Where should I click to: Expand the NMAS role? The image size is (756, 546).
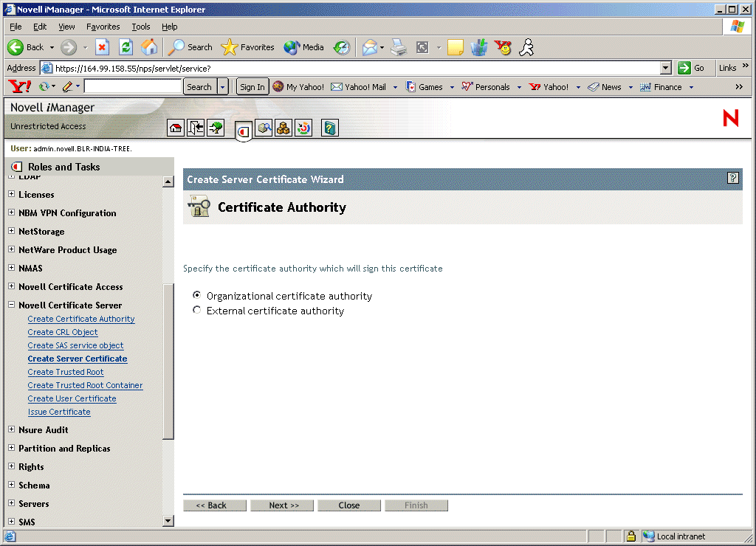12,267
